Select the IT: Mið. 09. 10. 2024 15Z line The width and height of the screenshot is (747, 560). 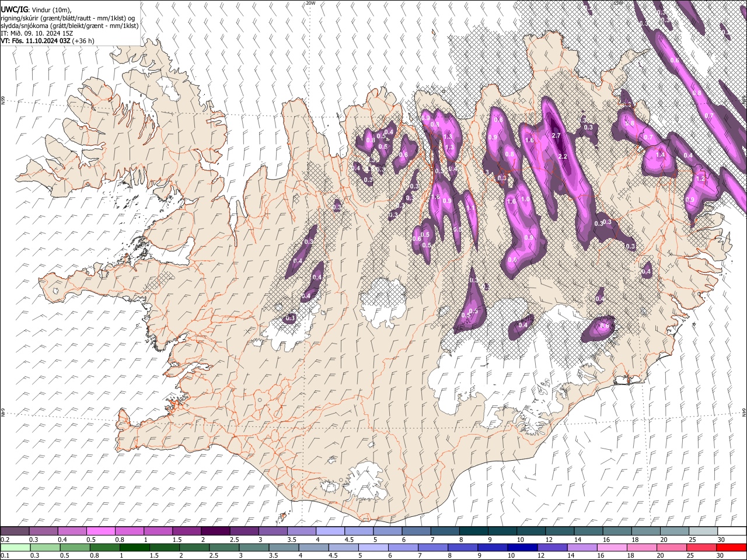pyautogui.click(x=37, y=33)
